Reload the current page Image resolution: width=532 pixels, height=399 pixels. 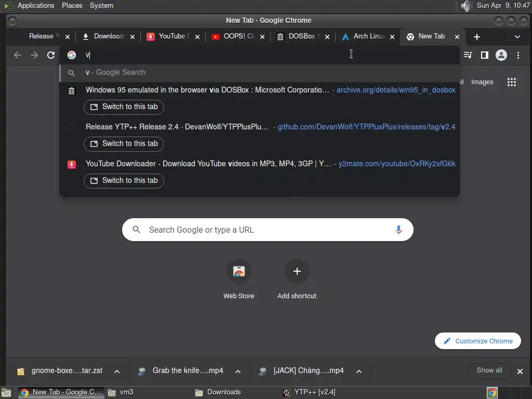click(51, 55)
